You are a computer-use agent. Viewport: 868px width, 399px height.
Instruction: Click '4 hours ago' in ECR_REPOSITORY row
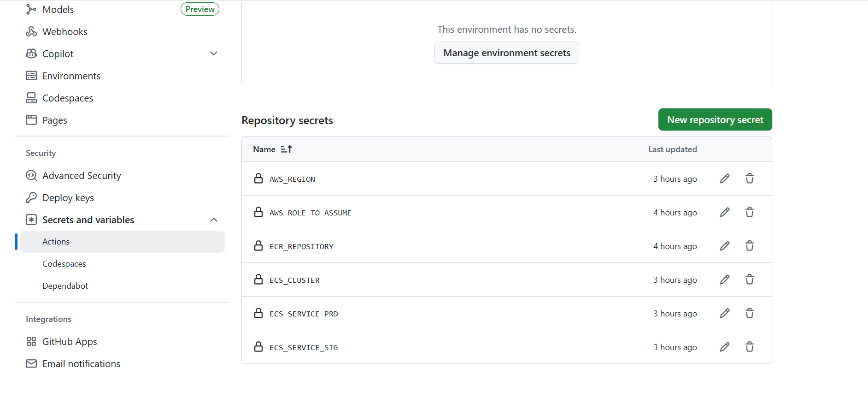point(675,246)
